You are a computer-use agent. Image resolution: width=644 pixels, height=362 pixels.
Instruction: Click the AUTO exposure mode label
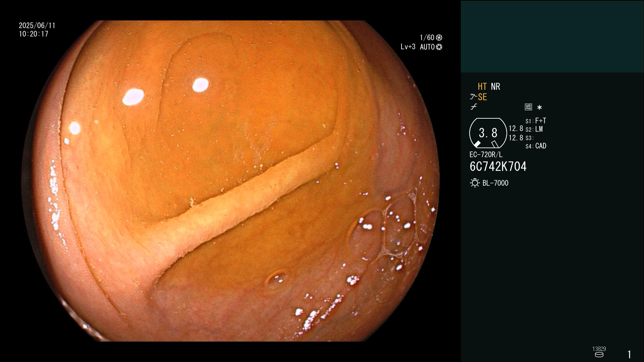pyautogui.click(x=427, y=47)
